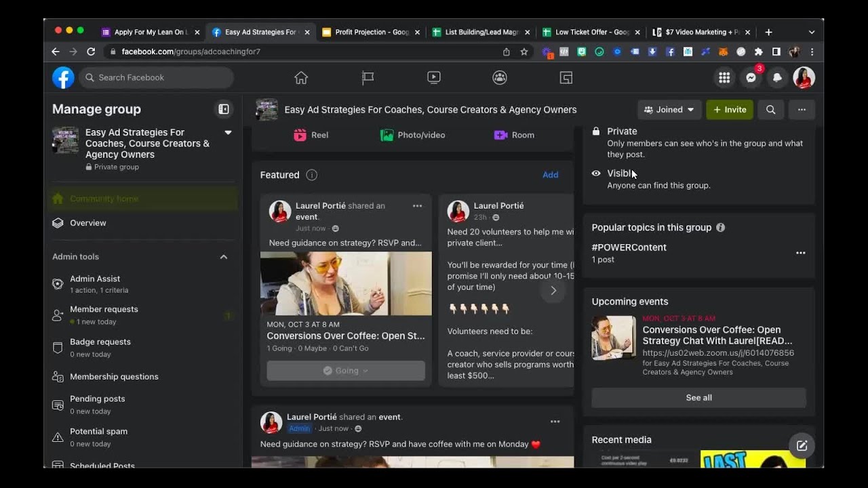Click the Invite button
Screen dimensions: 868x488
[x=730, y=110]
